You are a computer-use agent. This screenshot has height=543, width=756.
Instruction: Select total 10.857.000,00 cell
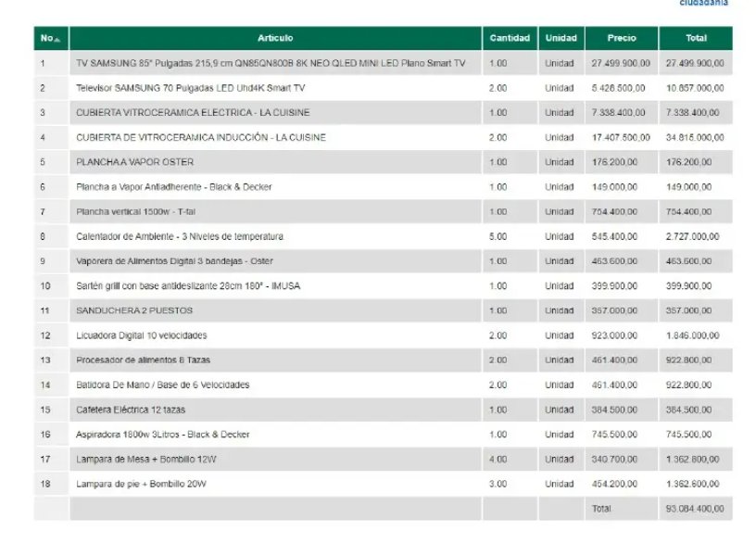click(x=695, y=88)
